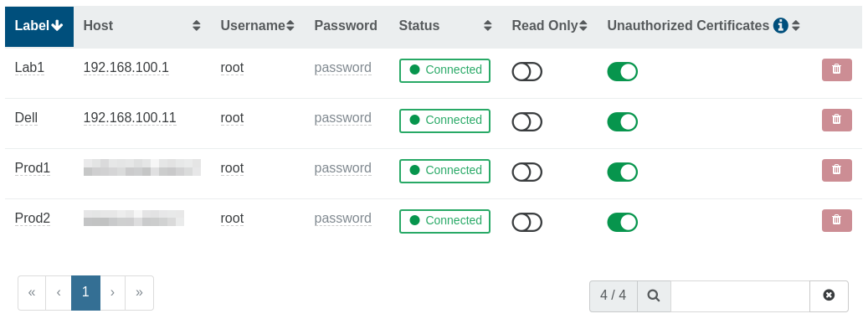
Task: Sort the table by Host column
Action: [x=196, y=25]
